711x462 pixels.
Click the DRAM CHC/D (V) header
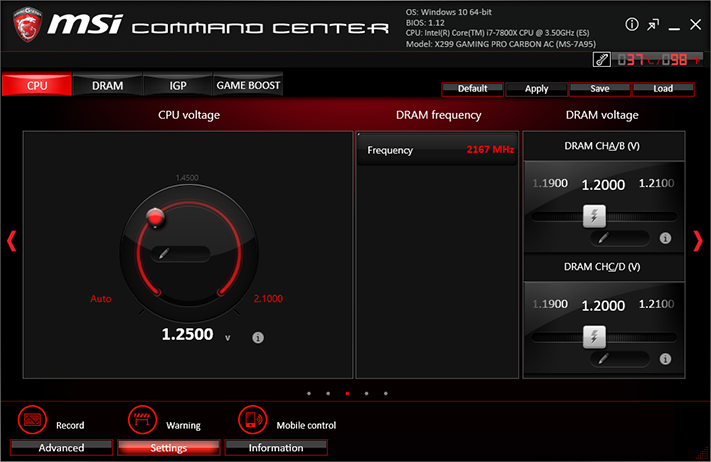pos(602,267)
